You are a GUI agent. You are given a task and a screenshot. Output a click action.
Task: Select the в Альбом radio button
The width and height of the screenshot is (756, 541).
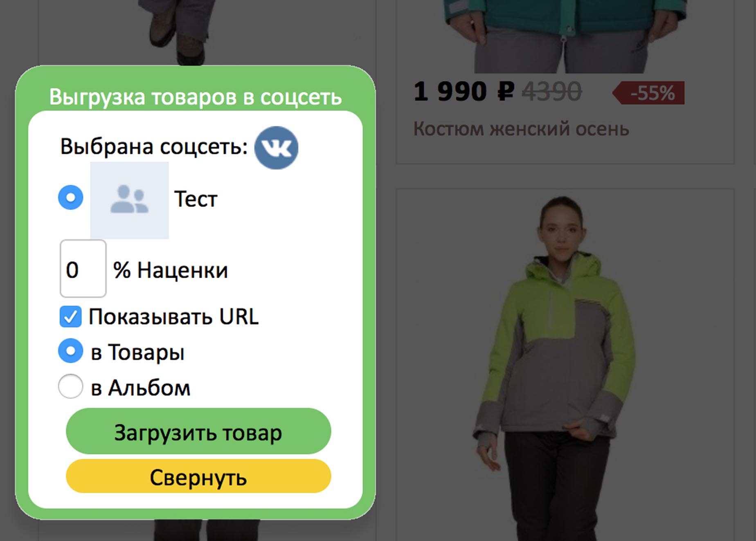[x=71, y=386]
